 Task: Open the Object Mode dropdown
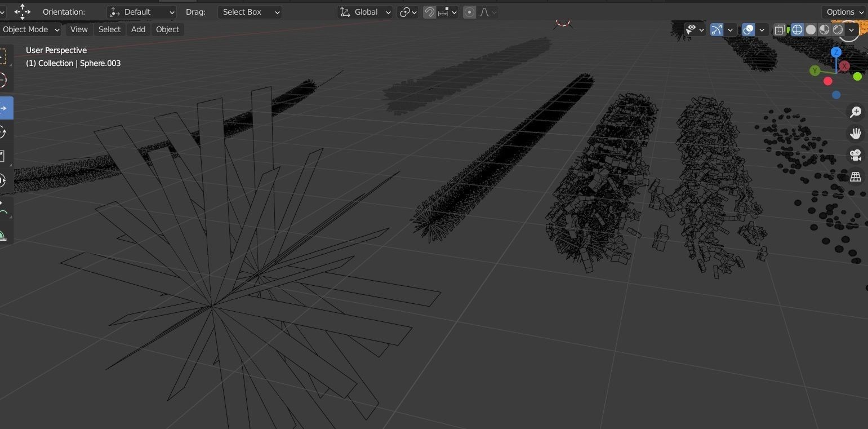click(x=30, y=29)
